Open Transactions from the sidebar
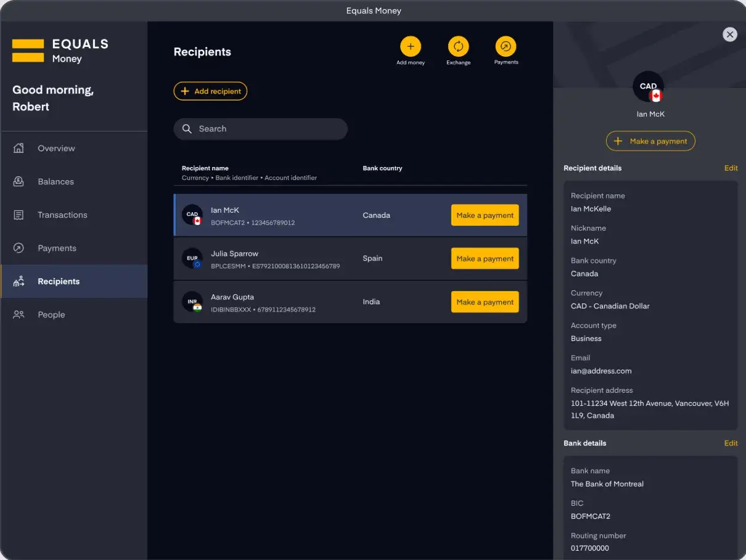Screen dimensions: 746x560 click(x=62, y=215)
